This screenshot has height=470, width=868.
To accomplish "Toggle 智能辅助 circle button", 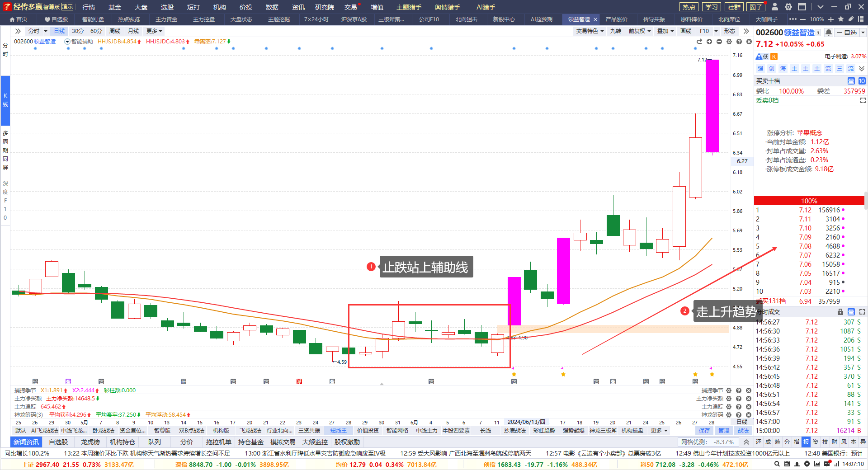I will 67,42.
